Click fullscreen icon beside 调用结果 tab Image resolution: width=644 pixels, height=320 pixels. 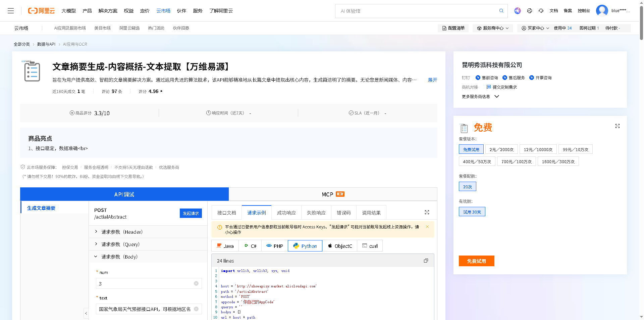[427, 212]
